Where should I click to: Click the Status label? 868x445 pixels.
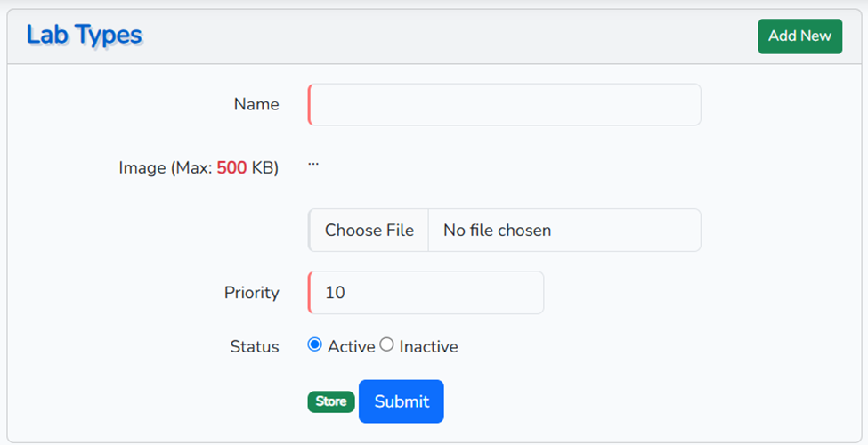coord(255,347)
